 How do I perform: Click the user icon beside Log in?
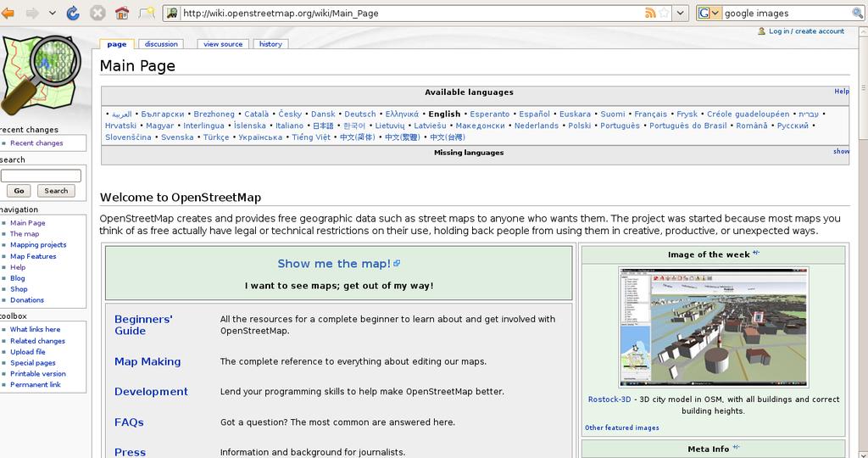[x=762, y=31]
